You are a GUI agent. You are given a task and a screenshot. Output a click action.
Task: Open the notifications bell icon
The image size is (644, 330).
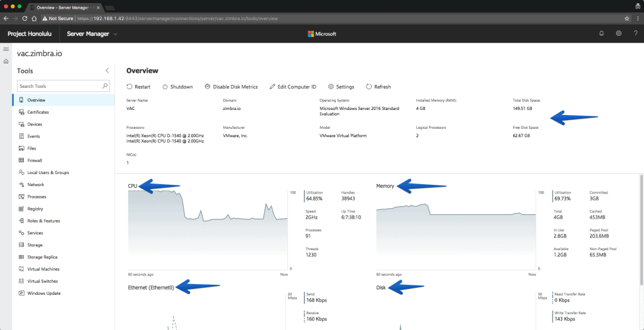point(602,34)
